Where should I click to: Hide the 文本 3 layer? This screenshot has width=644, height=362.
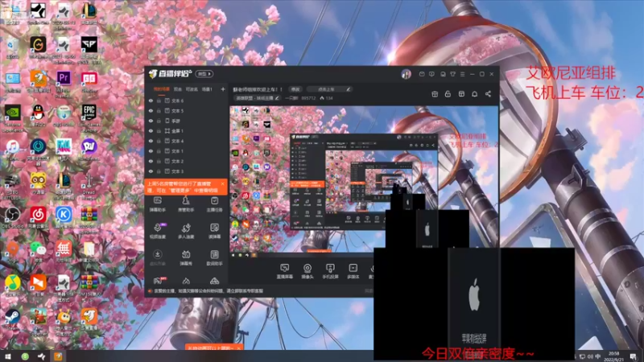coord(151,171)
